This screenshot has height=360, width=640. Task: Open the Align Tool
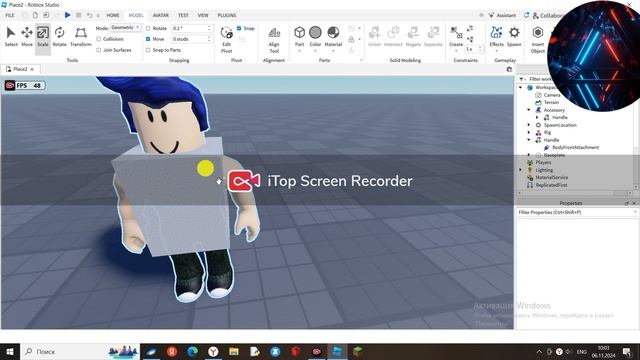[274, 40]
